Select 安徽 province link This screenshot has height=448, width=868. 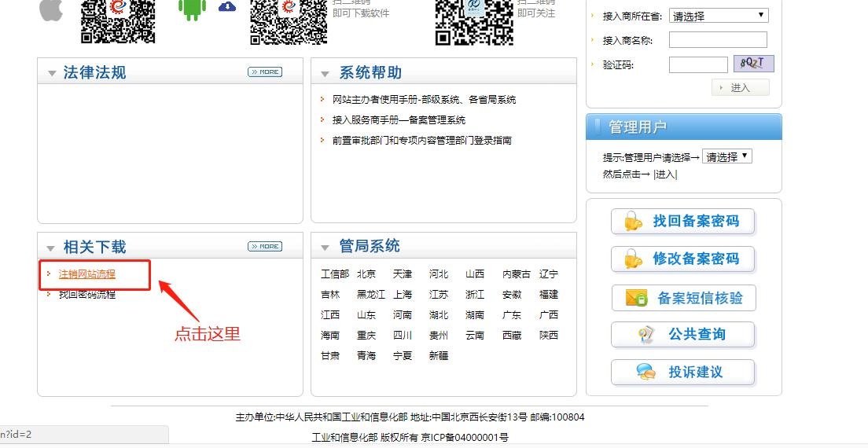pos(512,294)
